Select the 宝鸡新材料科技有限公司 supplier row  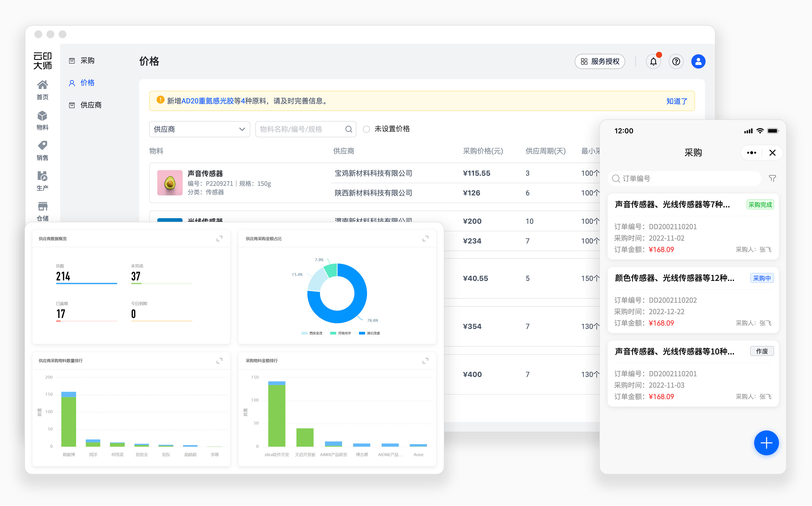tap(373, 173)
